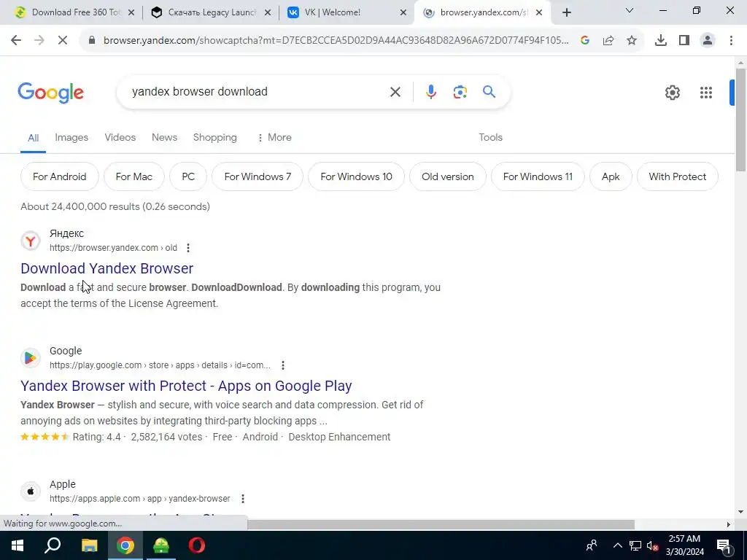The width and height of the screenshot is (747, 560).
Task: Open a new tab with plus button
Action: click(566, 13)
